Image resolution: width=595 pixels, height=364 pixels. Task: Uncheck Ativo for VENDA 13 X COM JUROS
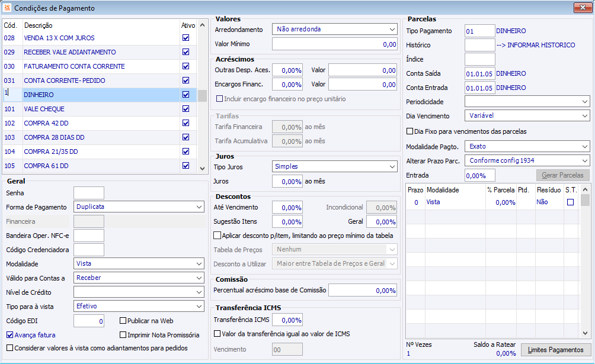[186, 38]
